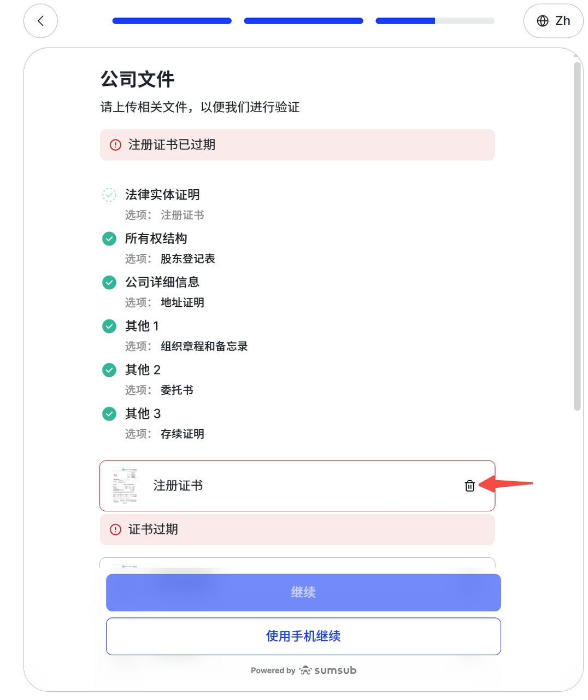Click the 注册证书 document thumbnail preview
Screen dimensions: 588x700
click(x=125, y=485)
